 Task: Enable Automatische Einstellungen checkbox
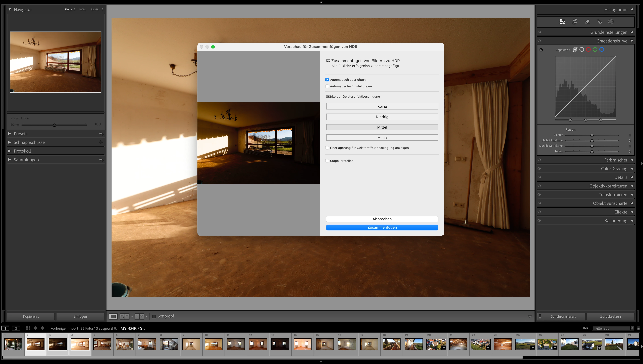pyautogui.click(x=327, y=86)
